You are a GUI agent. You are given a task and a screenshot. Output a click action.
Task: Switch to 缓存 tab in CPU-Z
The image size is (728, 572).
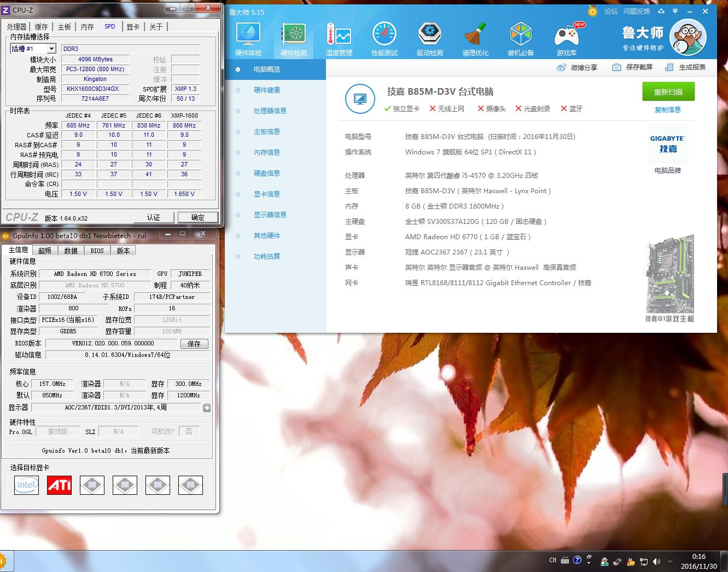pos(41,26)
